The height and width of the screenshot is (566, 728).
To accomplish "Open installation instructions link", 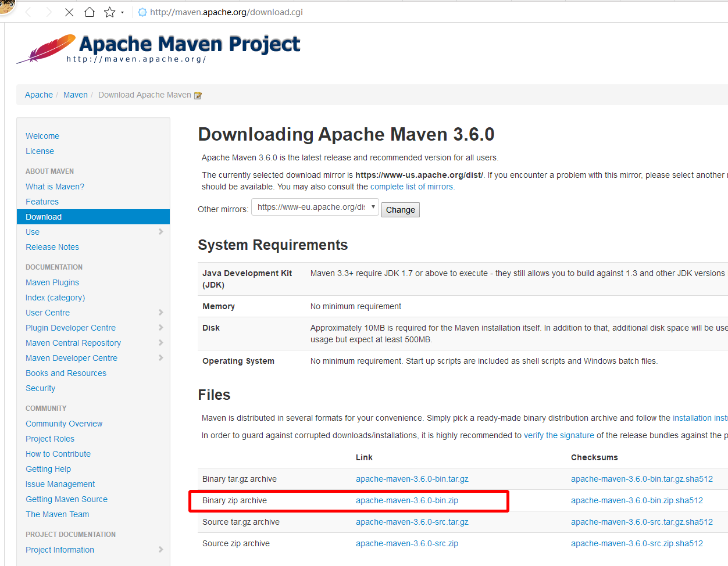I will (700, 418).
